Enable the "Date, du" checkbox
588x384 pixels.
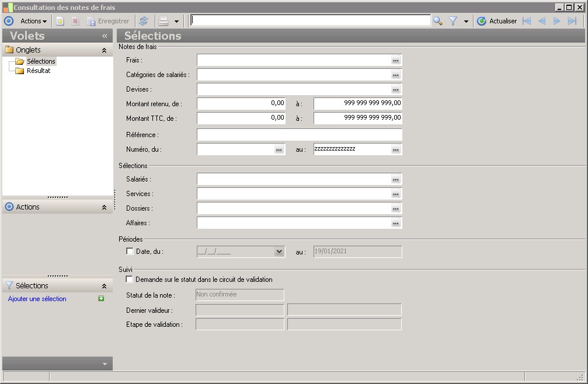(x=130, y=252)
